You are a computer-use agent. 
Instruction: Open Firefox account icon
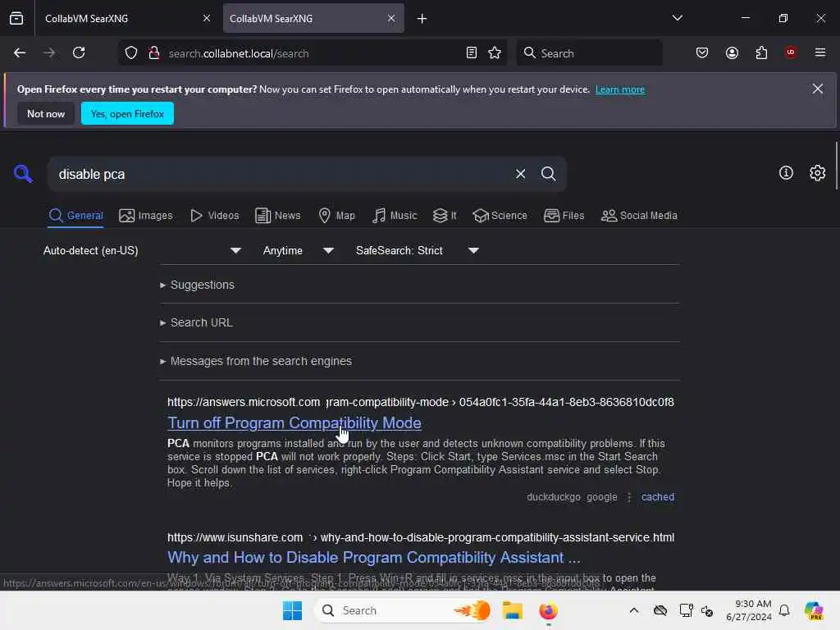[732, 53]
